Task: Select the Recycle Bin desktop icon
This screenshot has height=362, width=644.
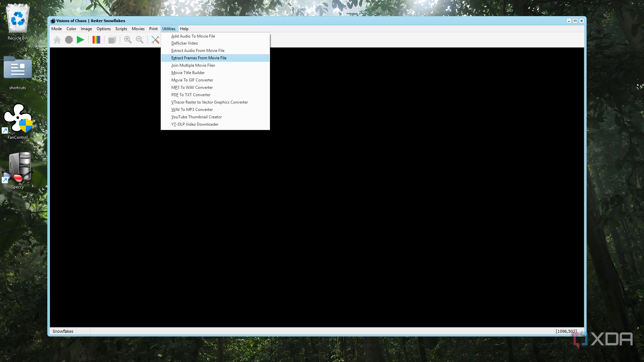Action: pos(17,22)
